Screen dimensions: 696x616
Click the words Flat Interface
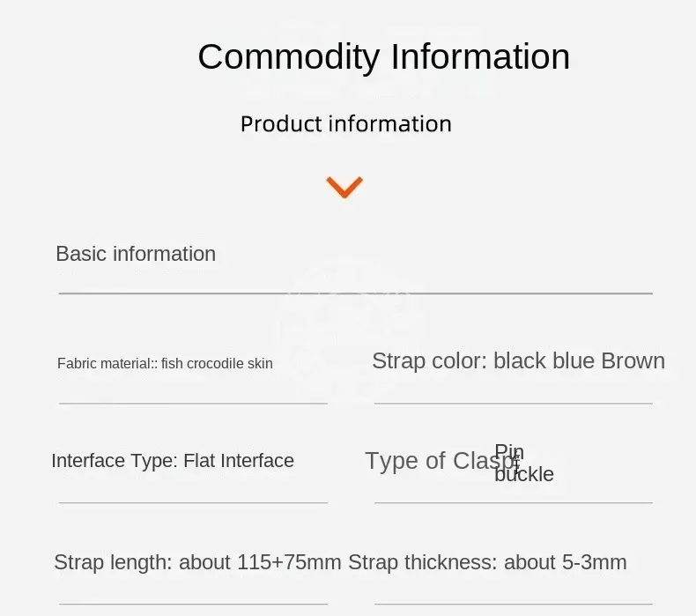(239, 461)
